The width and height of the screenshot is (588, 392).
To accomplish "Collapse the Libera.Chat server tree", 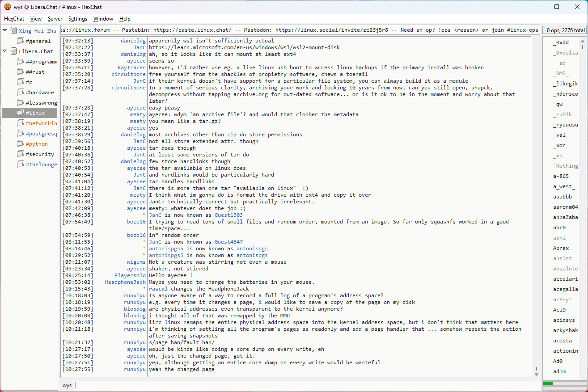I will click(x=5, y=51).
